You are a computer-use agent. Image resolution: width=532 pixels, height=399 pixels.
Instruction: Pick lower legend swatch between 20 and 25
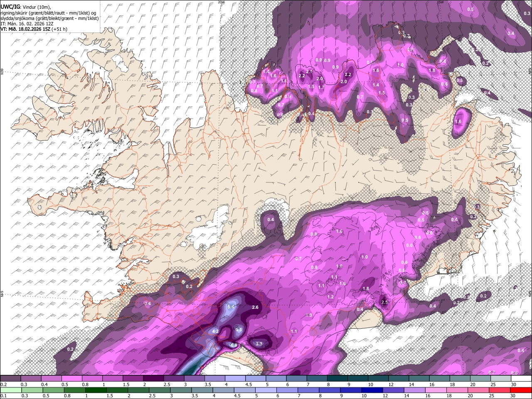479,390
